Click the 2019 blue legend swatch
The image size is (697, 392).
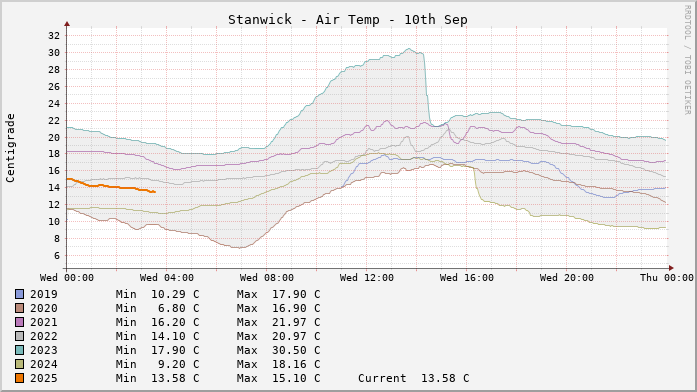20,294
